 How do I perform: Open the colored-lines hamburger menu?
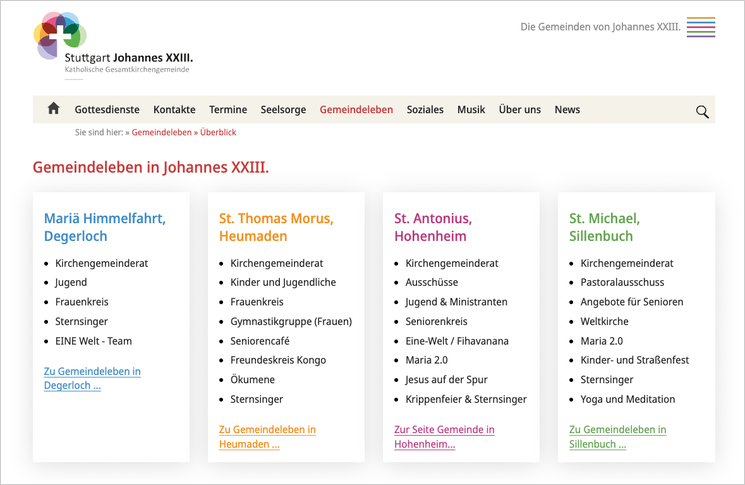pos(701,27)
